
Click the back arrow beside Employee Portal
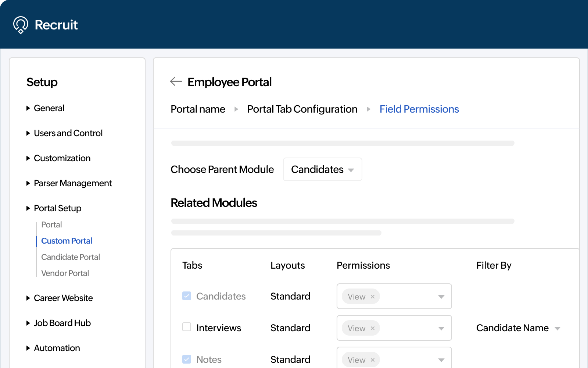[176, 82]
